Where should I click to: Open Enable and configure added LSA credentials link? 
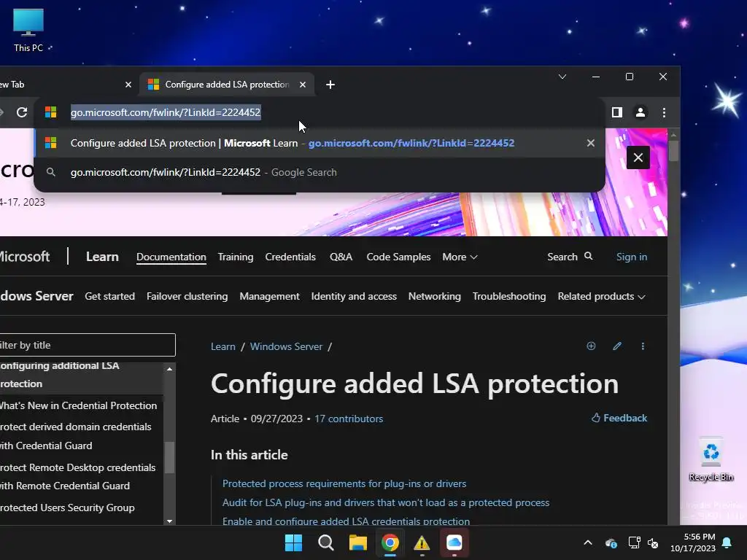pyautogui.click(x=347, y=521)
